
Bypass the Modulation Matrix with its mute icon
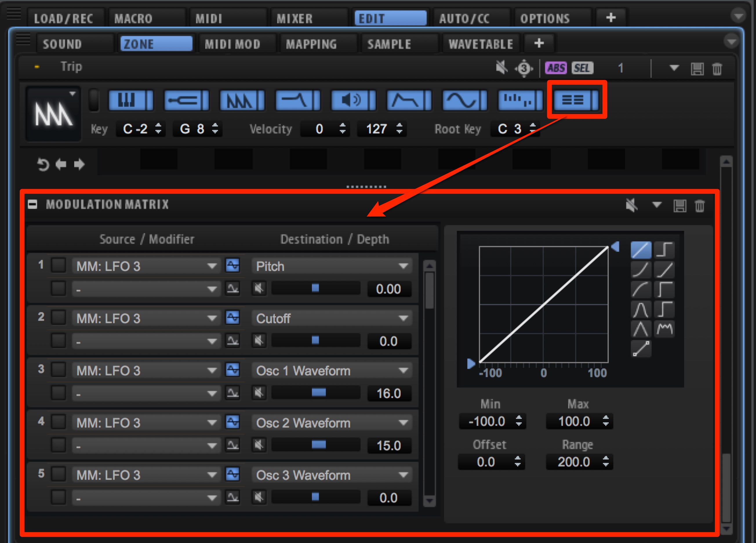pyautogui.click(x=632, y=205)
